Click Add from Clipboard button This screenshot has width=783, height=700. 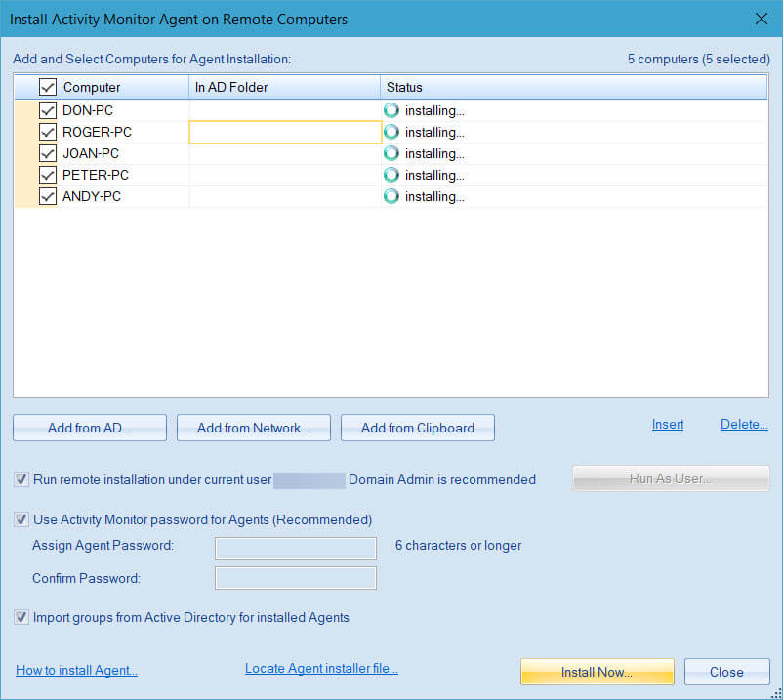coord(418,428)
